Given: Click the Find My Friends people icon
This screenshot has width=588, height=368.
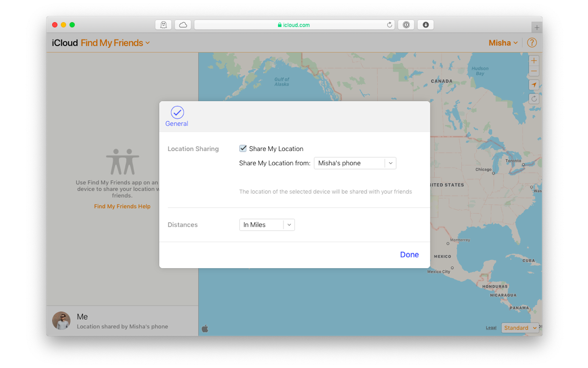Looking at the screenshot, I should [x=123, y=162].
